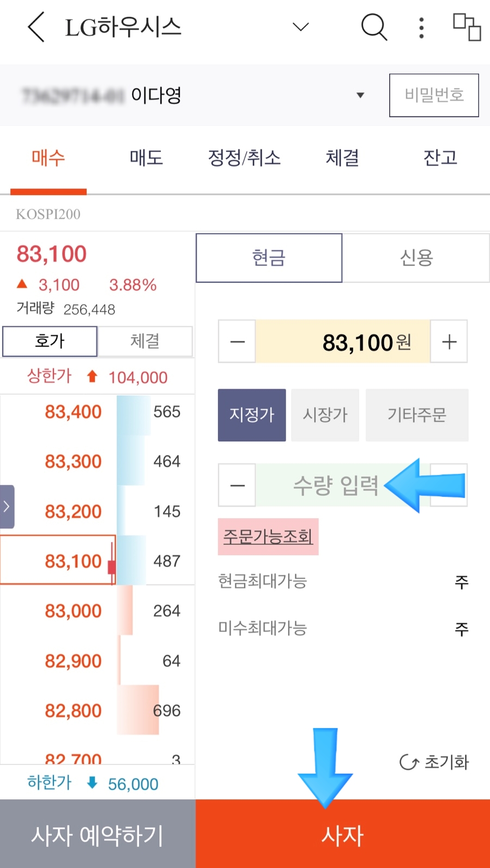The width and height of the screenshot is (490, 868).
Task: Open the 잔고 tab
Action: [x=440, y=157]
